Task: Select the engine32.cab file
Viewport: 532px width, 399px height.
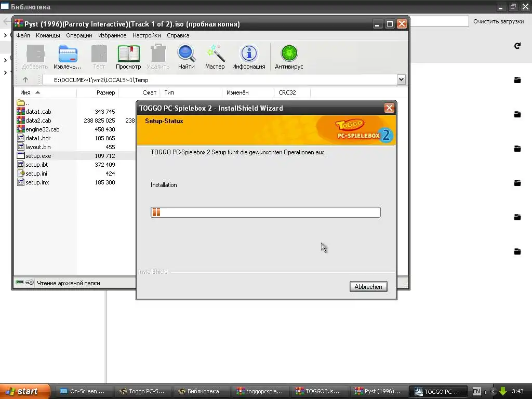Action: [38, 129]
